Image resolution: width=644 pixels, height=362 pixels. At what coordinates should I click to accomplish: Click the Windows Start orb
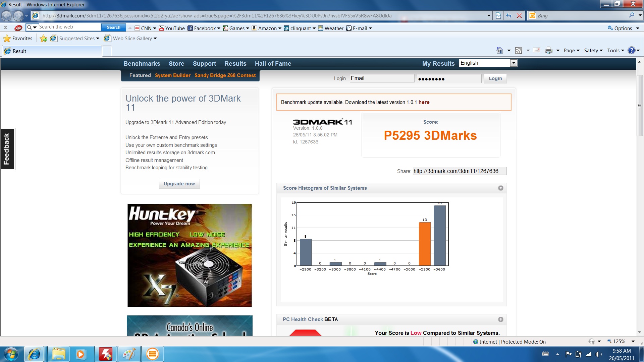(x=11, y=354)
